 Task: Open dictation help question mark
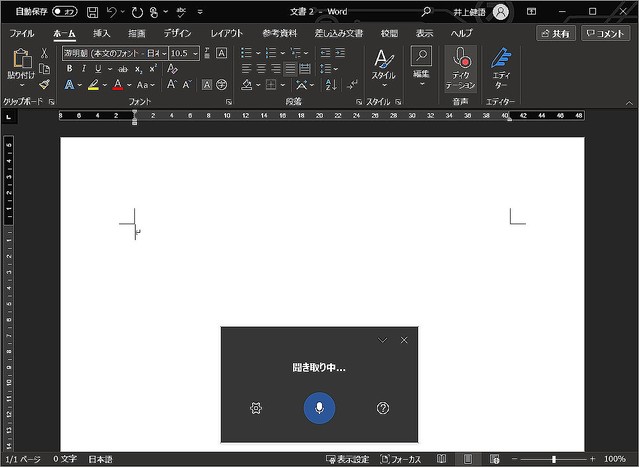coord(383,408)
